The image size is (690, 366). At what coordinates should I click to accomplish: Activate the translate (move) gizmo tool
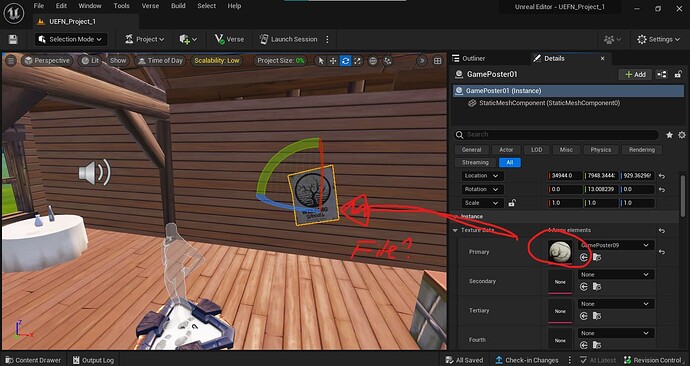(333, 61)
